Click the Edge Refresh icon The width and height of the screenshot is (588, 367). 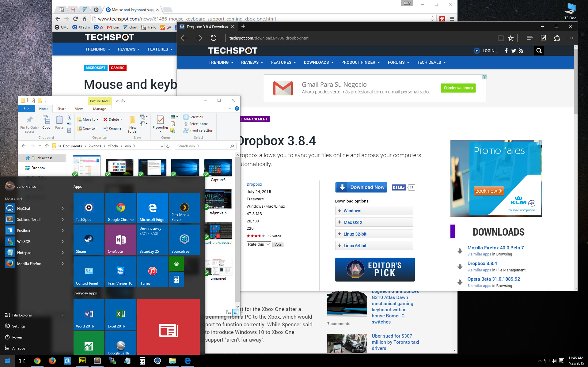coord(214,38)
